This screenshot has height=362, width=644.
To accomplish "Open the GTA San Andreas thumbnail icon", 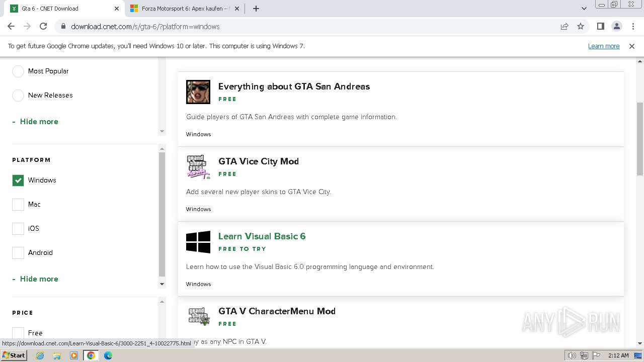I will click(x=198, y=92).
